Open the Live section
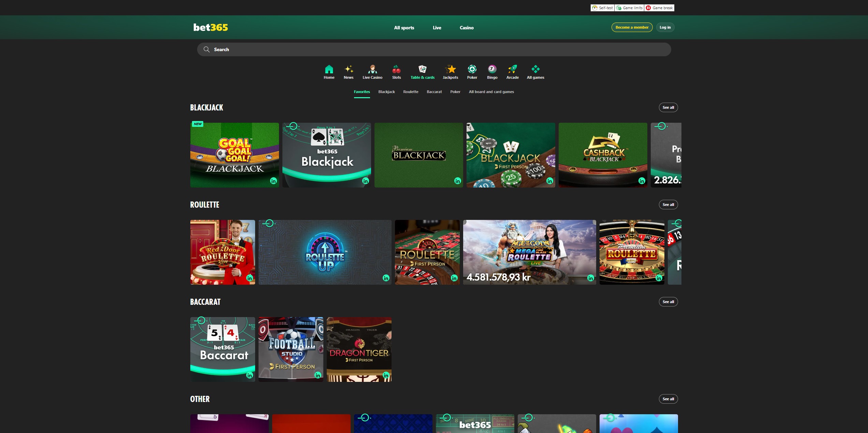Image resolution: width=868 pixels, height=433 pixels. 437,28
